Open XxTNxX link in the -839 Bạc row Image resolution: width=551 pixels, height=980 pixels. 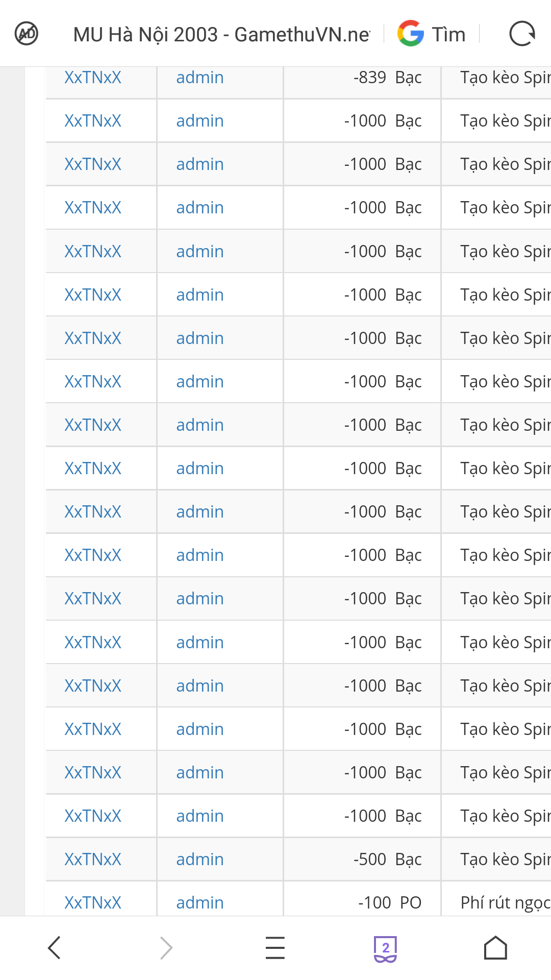(x=93, y=78)
